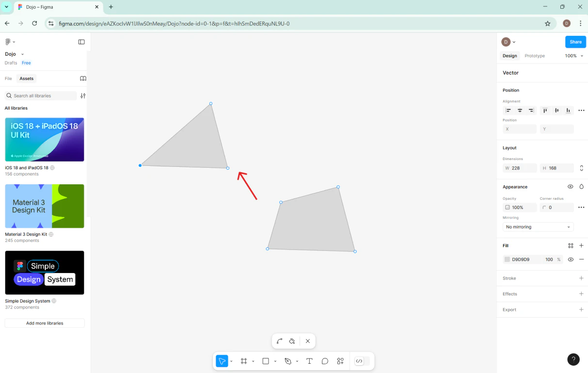588x373 pixels.
Task: Toggle layer visibility eye in Appearance
Action: coord(571,187)
